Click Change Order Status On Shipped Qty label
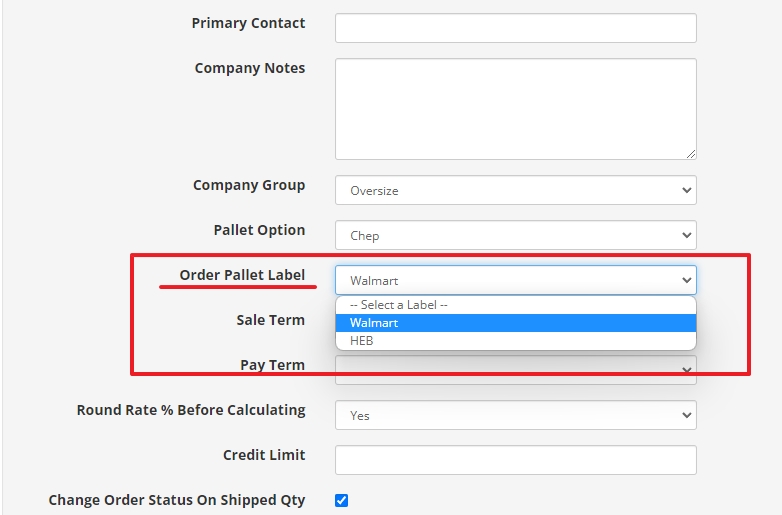This screenshot has height=515, width=782. 177,500
